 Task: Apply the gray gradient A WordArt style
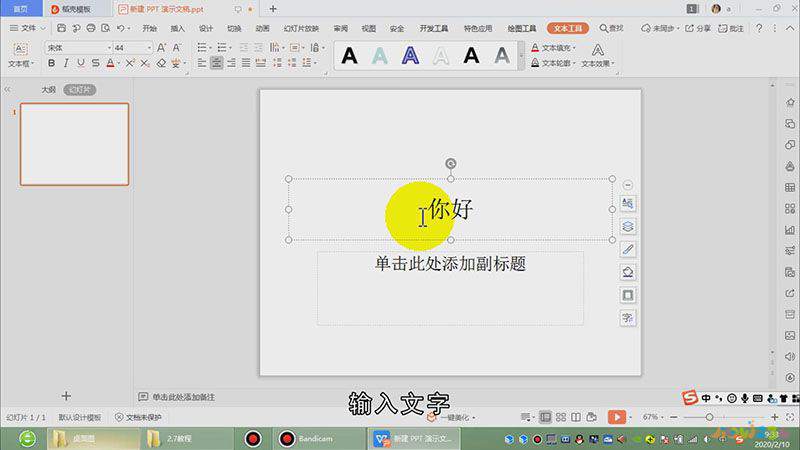tap(502, 55)
